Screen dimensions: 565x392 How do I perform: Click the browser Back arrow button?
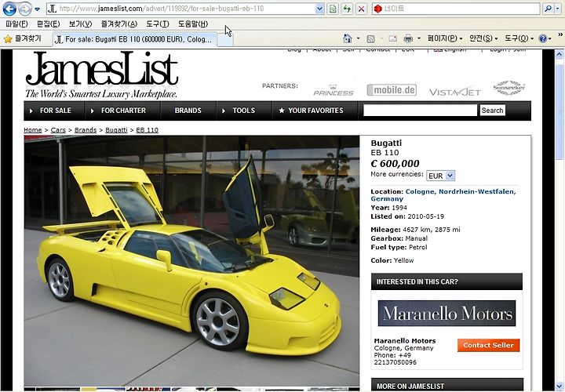tap(9, 9)
